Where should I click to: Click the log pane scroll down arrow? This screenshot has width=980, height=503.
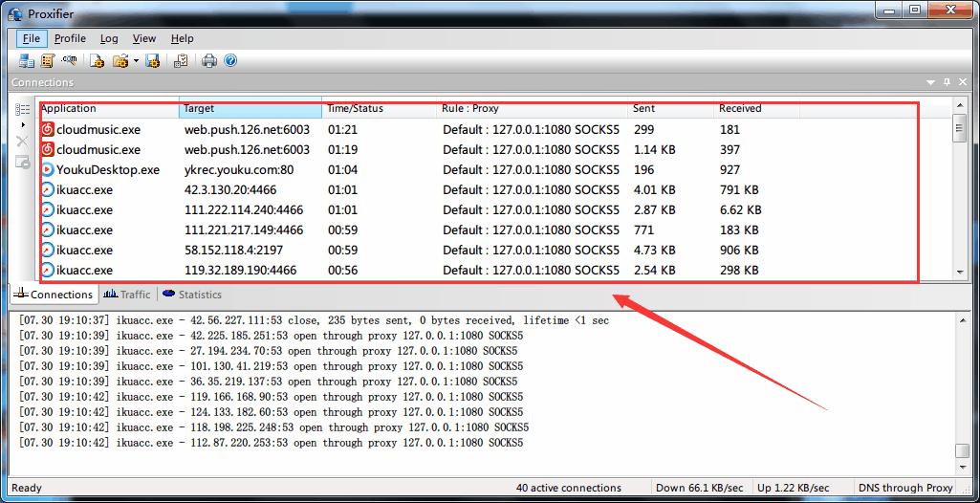click(962, 467)
